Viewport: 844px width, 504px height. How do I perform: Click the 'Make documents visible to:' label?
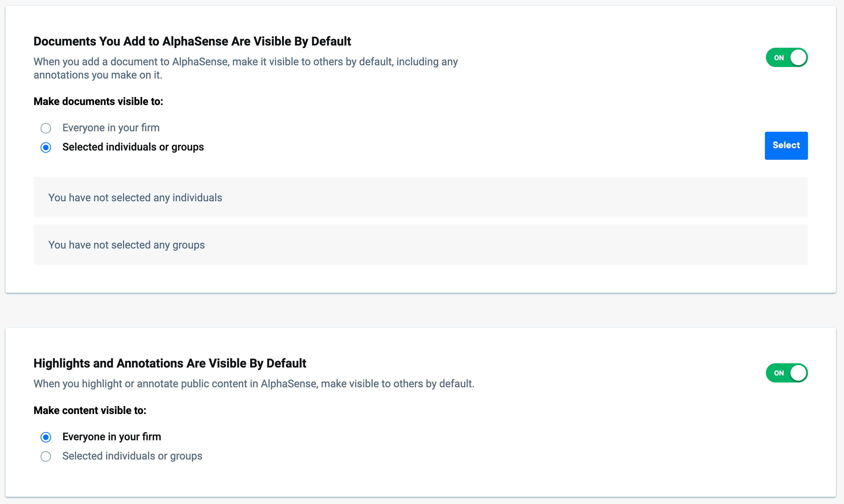(98, 101)
